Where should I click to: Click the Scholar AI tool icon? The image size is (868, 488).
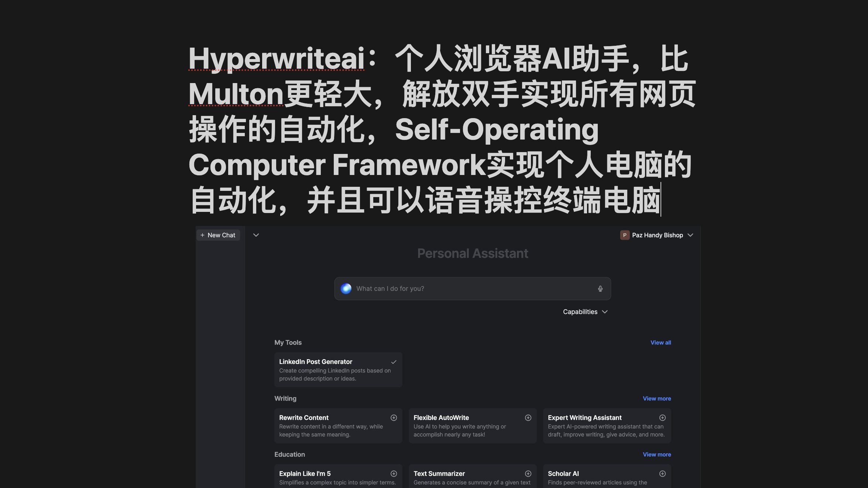(662, 474)
